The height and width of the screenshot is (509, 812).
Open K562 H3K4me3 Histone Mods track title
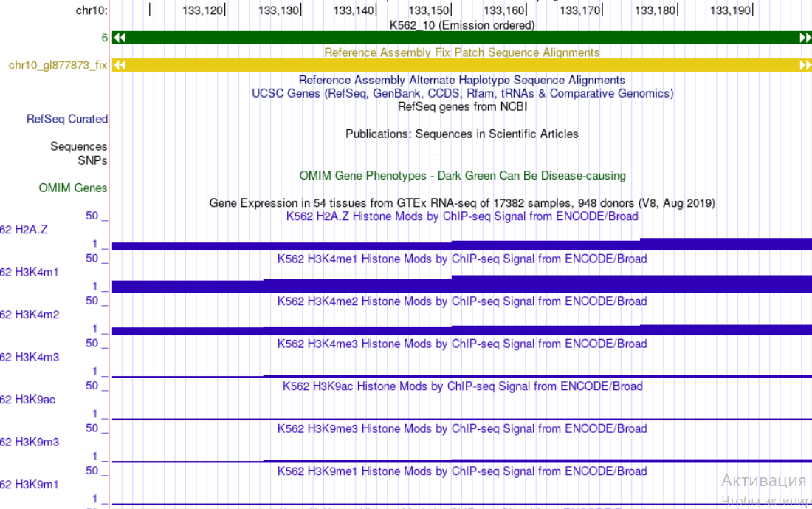(x=462, y=344)
